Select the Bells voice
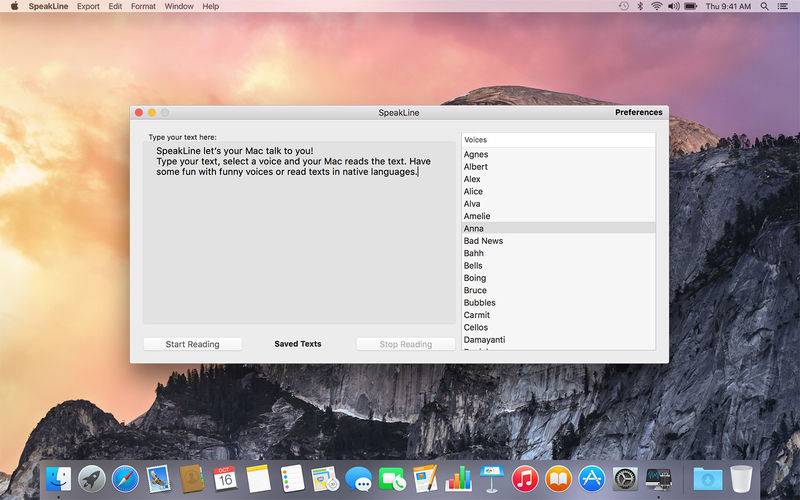This screenshot has width=800, height=500. pos(559,265)
